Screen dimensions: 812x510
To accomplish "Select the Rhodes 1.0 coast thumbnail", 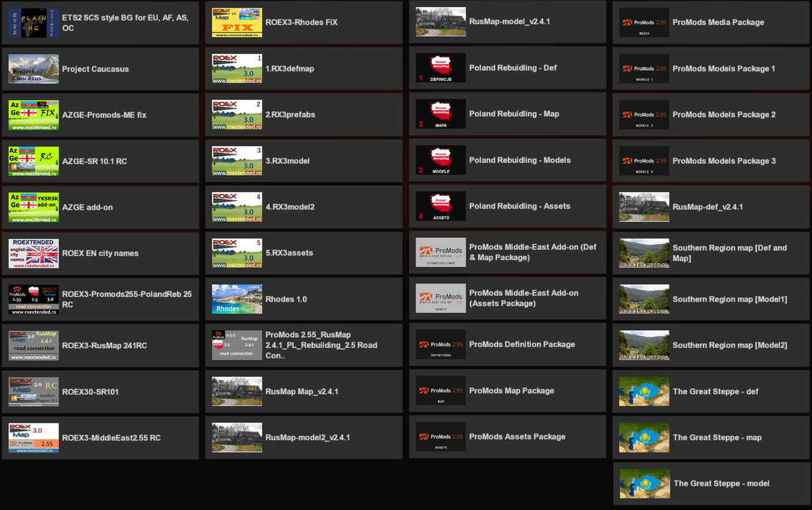I will (x=237, y=299).
